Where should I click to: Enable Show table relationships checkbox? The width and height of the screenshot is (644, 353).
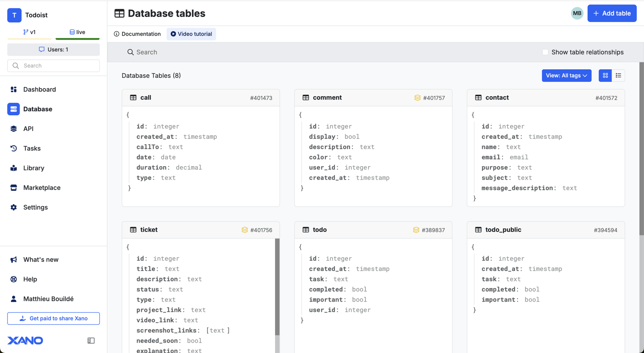click(545, 52)
